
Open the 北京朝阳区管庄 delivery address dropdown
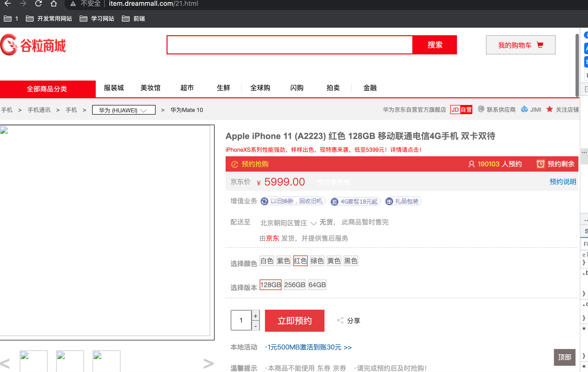tap(288, 223)
